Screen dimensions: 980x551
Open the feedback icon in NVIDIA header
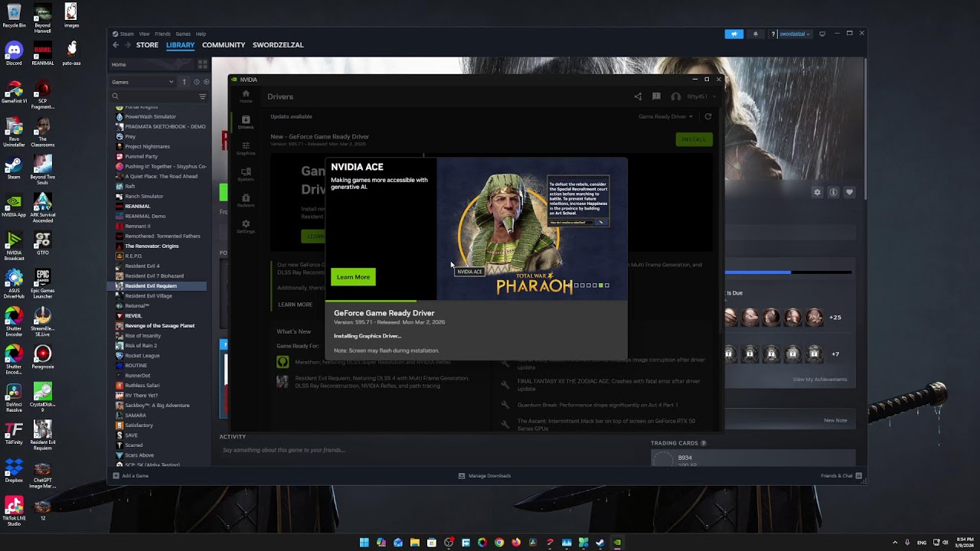click(x=656, y=96)
